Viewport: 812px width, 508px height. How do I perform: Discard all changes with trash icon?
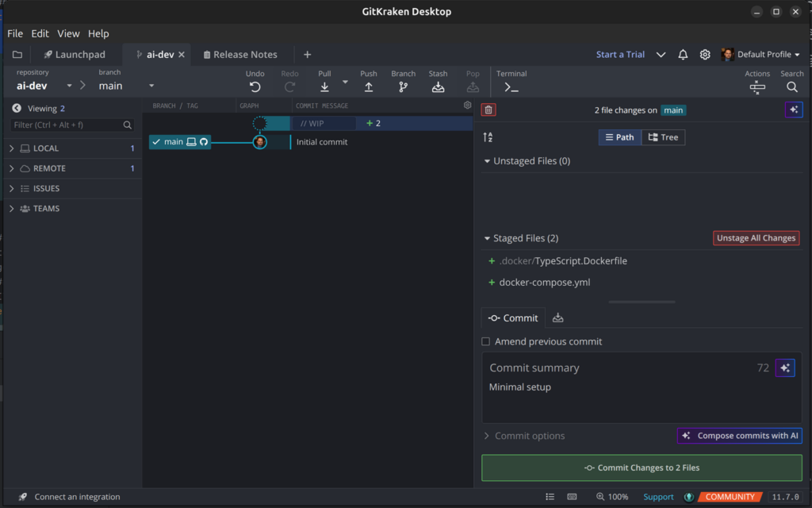pyautogui.click(x=488, y=110)
